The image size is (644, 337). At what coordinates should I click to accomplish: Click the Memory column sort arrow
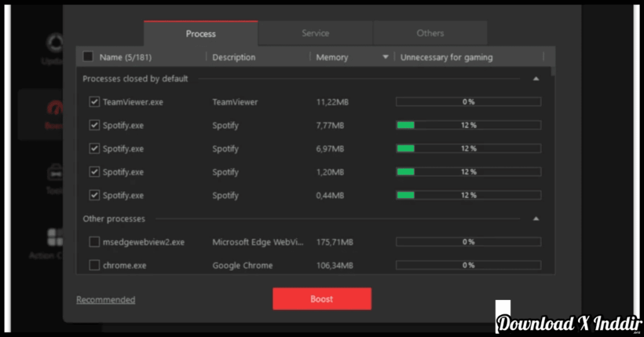[x=386, y=57]
